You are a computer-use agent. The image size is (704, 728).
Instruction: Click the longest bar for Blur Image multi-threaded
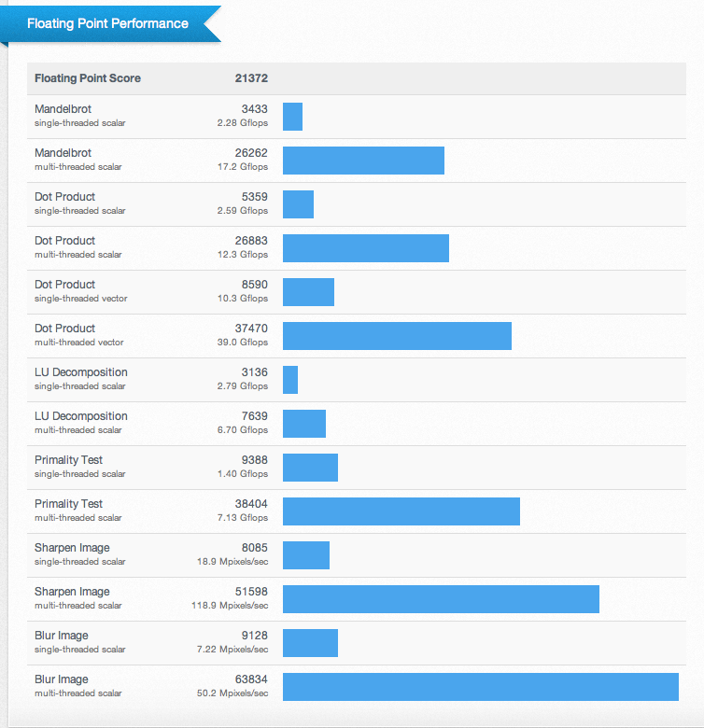click(480, 687)
